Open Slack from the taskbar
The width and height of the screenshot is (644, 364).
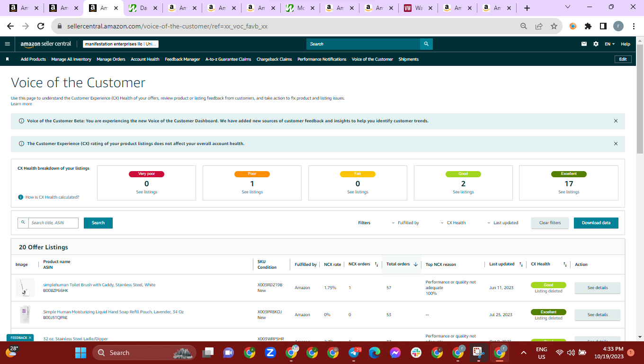pyautogui.click(x=416, y=353)
